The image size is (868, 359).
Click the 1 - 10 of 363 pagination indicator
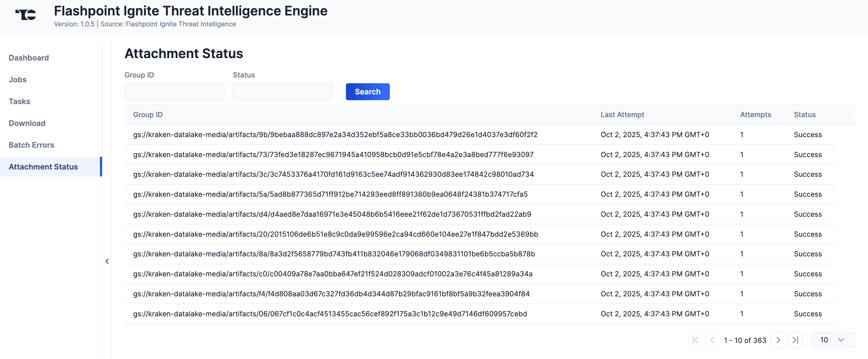745,340
